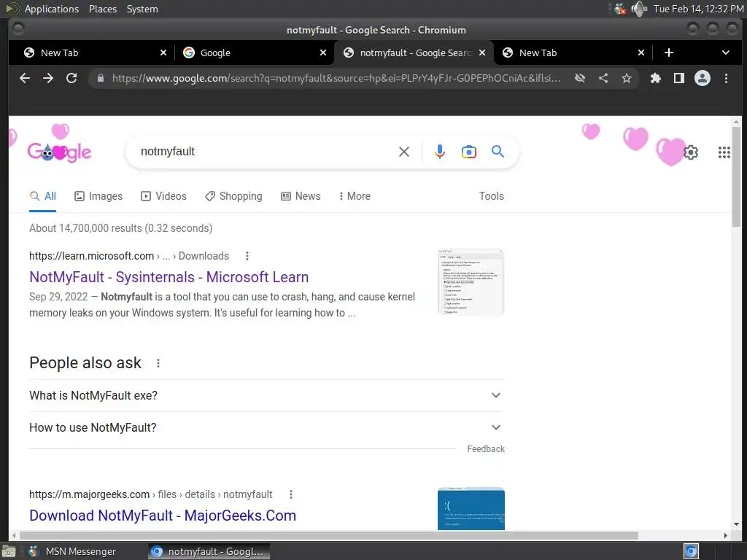The width and height of the screenshot is (747, 560).
Task: Open the Extensions puzzle icon
Action: (x=656, y=78)
